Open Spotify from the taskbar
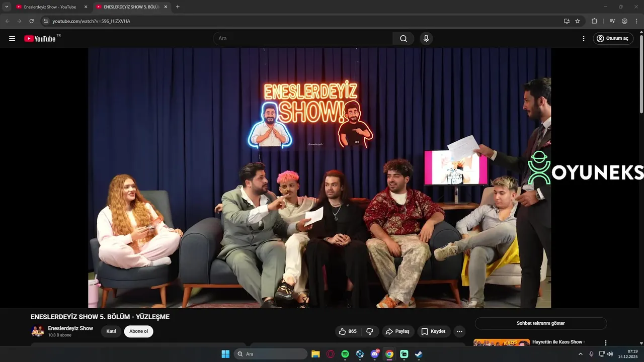 (x=345, y=354)
